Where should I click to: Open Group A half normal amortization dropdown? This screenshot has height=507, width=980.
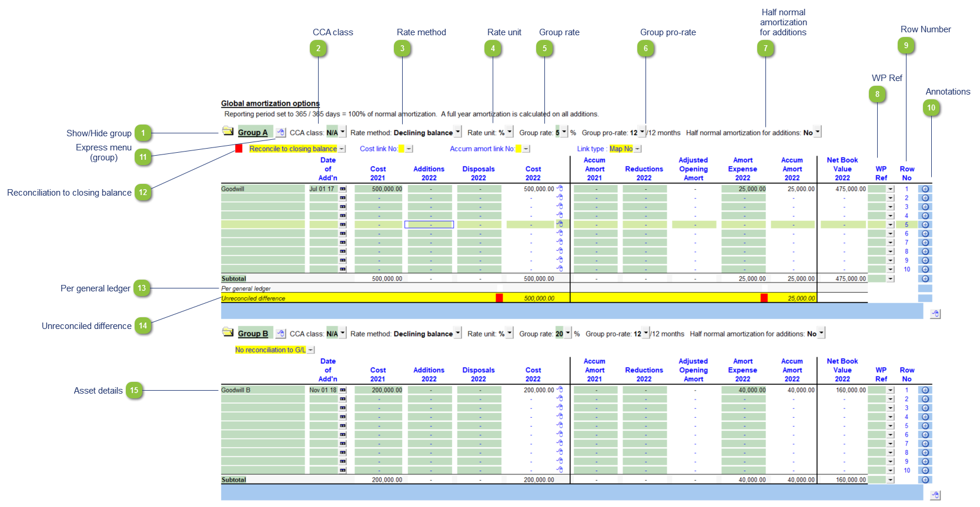pyautogui.click(x=817, y=132)
